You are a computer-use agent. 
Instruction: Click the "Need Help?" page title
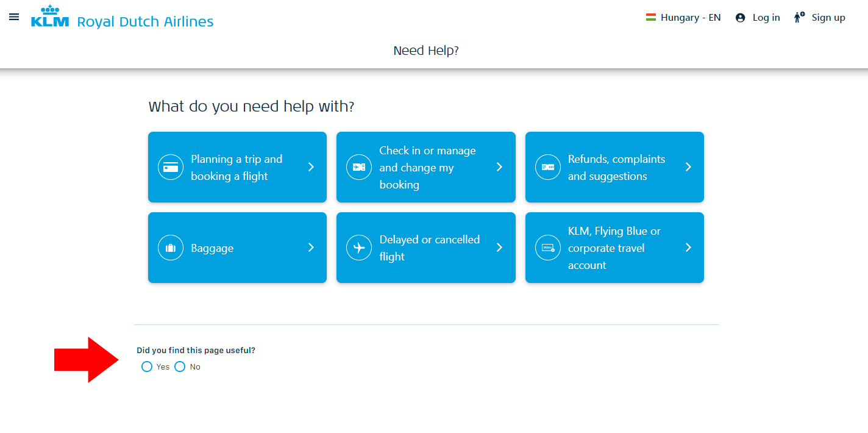point(426,51)
